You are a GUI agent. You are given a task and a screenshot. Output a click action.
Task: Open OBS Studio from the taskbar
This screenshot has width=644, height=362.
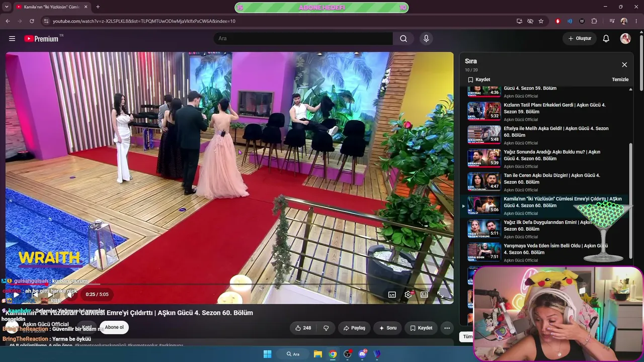[347, 354]
